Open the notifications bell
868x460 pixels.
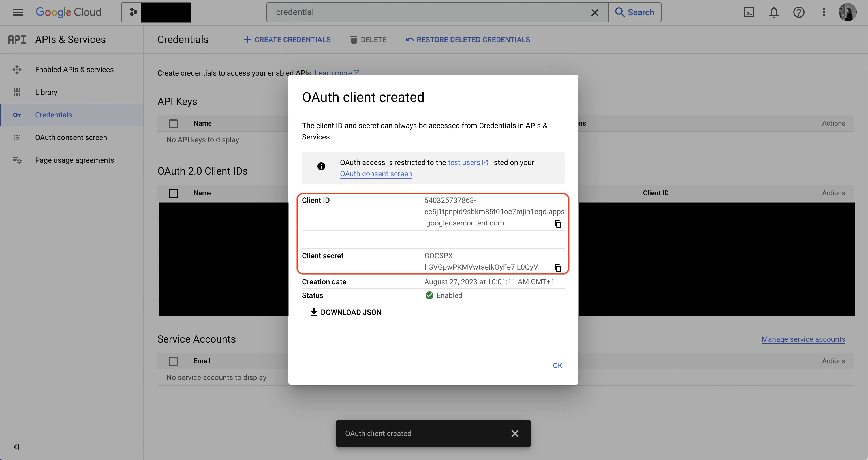(774, 12)
